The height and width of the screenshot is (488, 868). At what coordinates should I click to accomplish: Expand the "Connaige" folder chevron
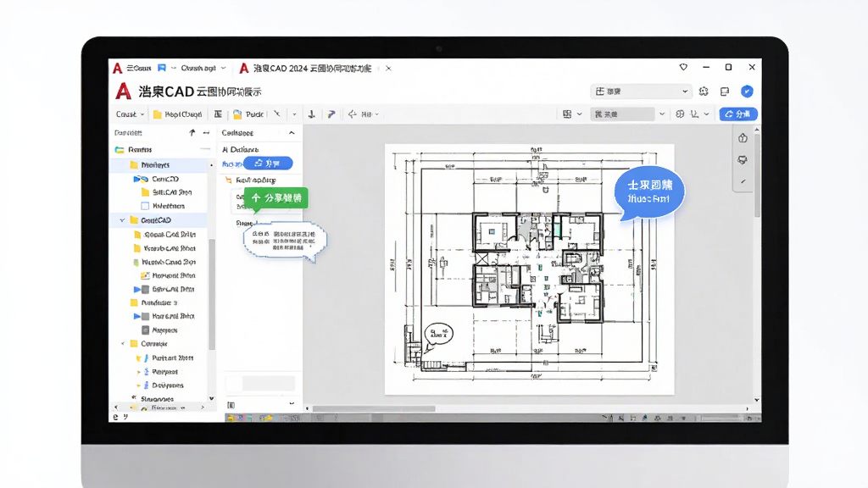point(122,344)
